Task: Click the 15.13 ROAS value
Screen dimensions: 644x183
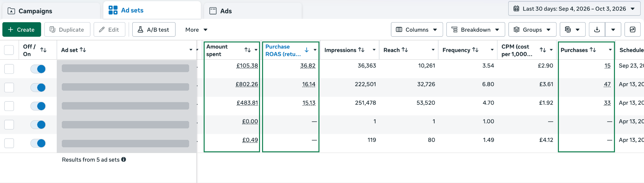Action: (x=309, y=103)
